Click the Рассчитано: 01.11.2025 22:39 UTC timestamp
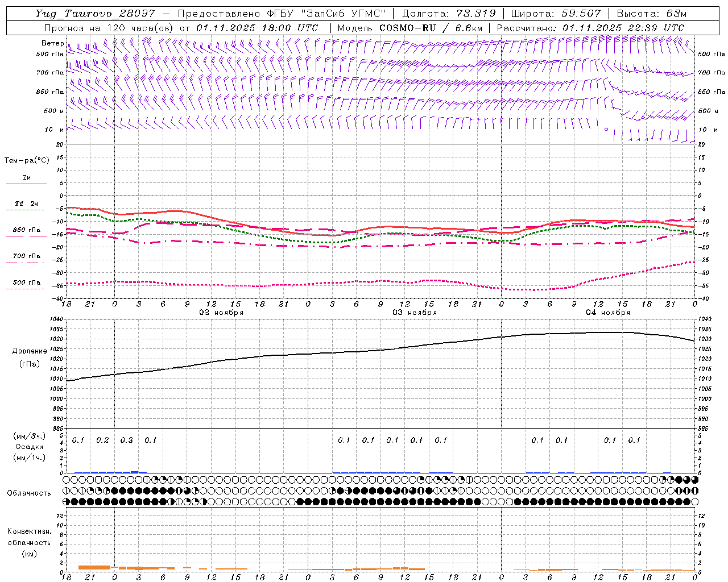Viewport: 728px width, 582px height. click(x=590, y=28)
